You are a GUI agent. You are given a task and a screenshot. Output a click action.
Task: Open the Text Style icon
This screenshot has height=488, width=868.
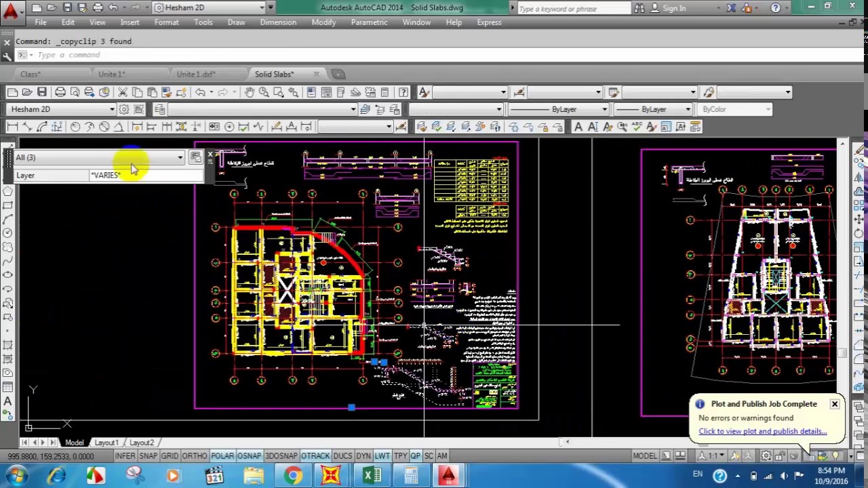pos(652,127)
